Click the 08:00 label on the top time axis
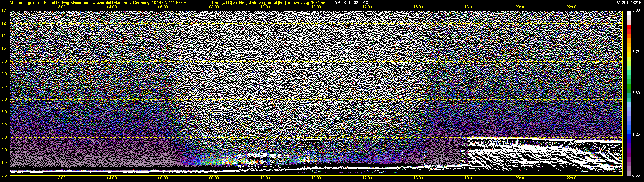Viewport: 644px width, 182px height. tap(214, 7)
